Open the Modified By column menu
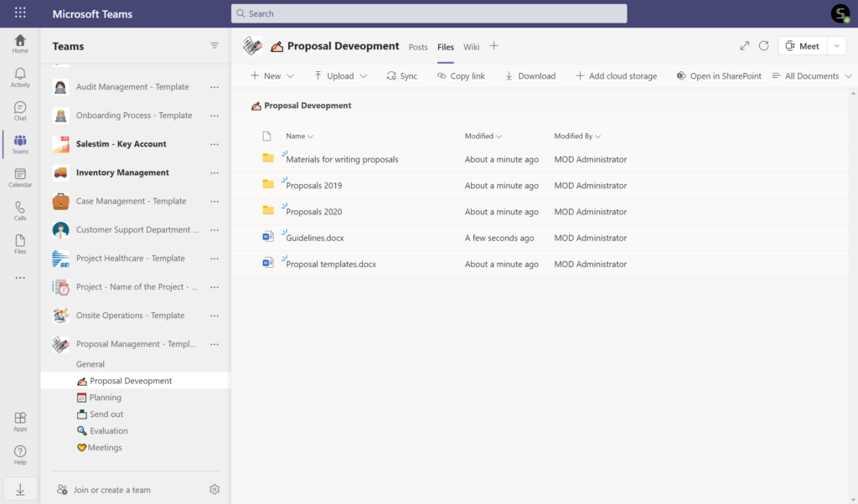This screenshot has height=504, width=858. (x=577, y=136)
